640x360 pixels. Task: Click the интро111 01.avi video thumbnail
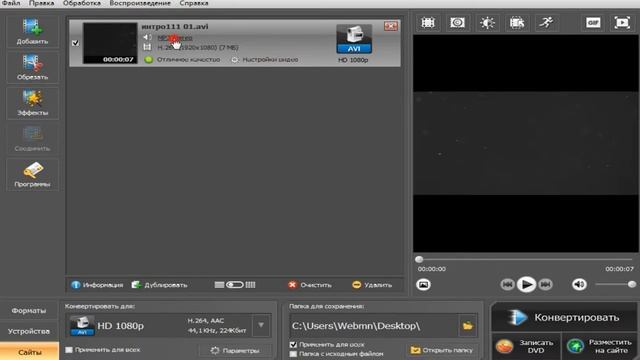point(110,43)
